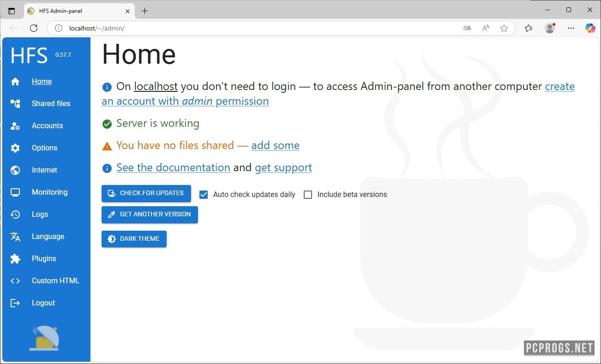
Task: Click the 'Home' page heading
Action: coord(139,54)
